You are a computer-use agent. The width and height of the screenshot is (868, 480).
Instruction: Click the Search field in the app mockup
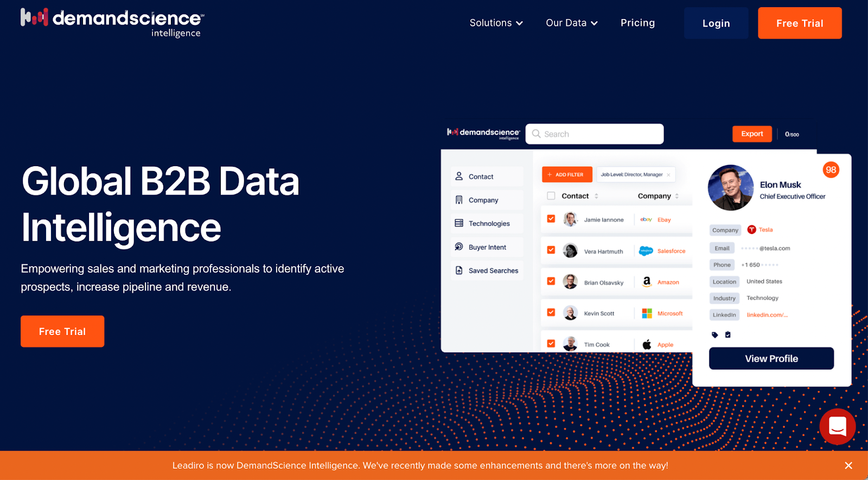pos(595,134)
